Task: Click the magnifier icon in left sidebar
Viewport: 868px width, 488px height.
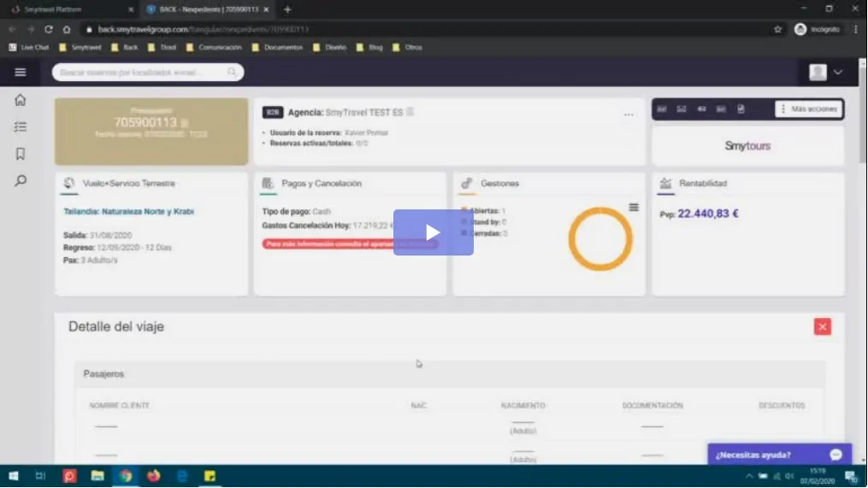Action: [21, 180]
